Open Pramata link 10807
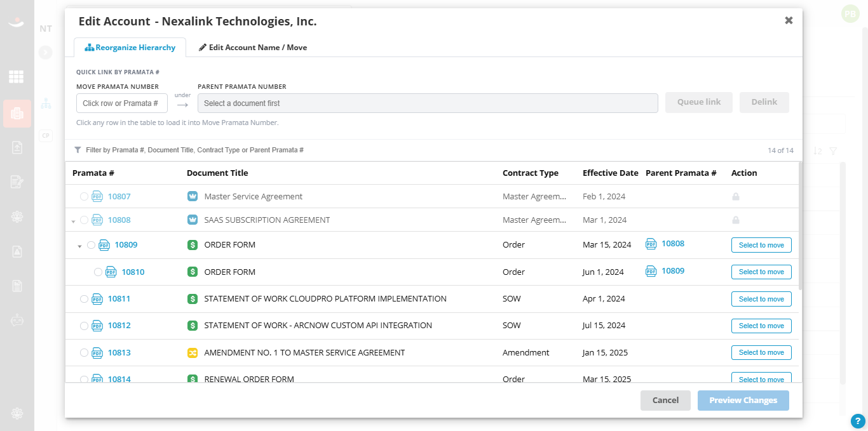The image size is (868, 431). 119,197
